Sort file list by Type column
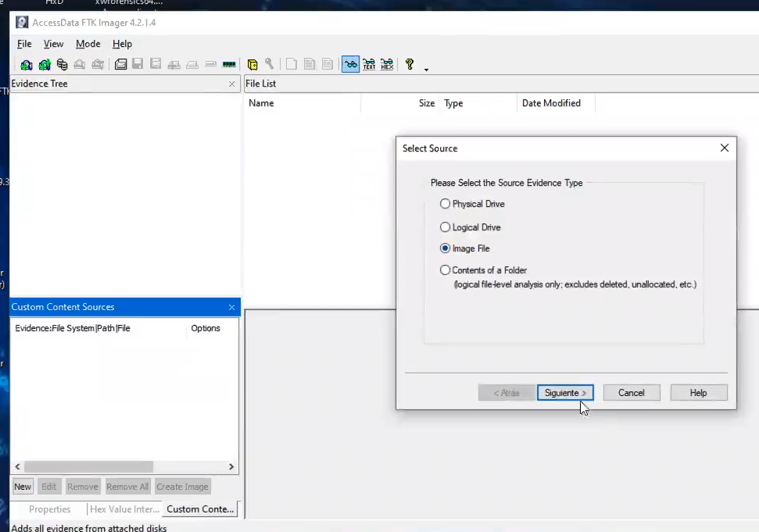759x532 pixels. (x=478, y=103)
